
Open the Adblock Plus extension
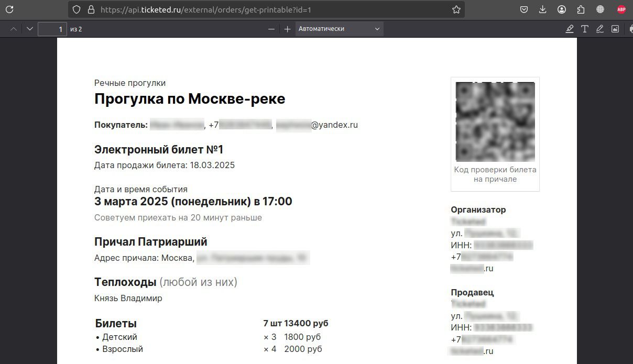[621, 9]
